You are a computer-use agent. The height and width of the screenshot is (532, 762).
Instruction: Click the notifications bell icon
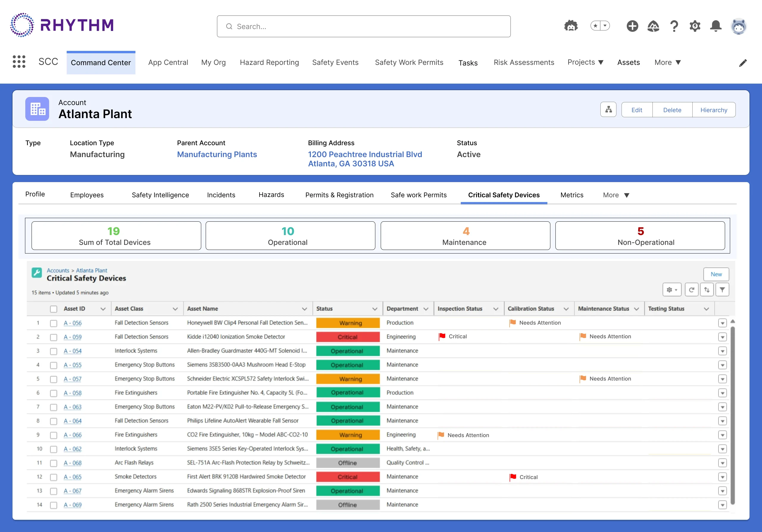click(x=716, y=26)
